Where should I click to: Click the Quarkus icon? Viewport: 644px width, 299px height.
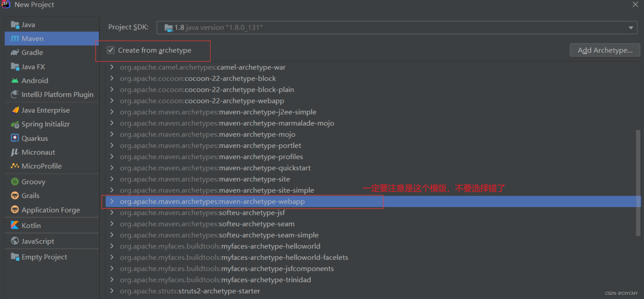15,138
